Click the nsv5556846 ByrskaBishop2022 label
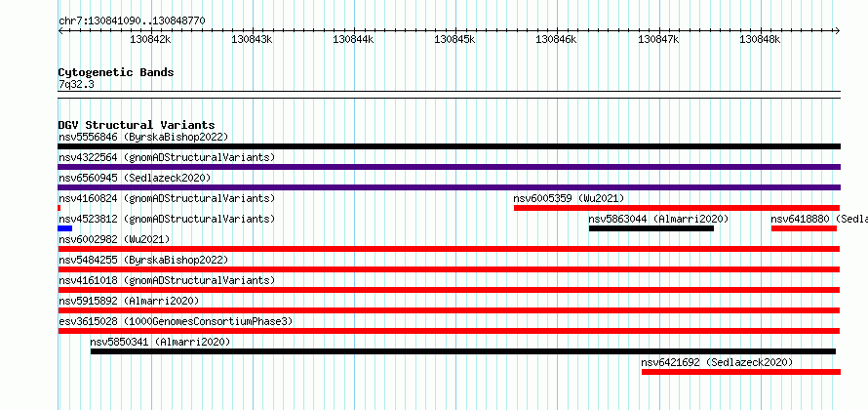The width and height of the screenshot is (868, 410). 142,137
